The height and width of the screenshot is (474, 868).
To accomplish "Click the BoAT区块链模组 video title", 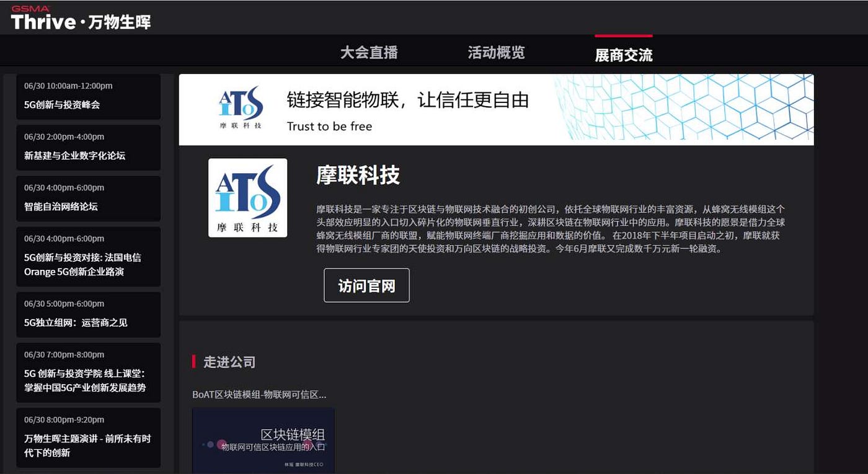I will point(259,395).
